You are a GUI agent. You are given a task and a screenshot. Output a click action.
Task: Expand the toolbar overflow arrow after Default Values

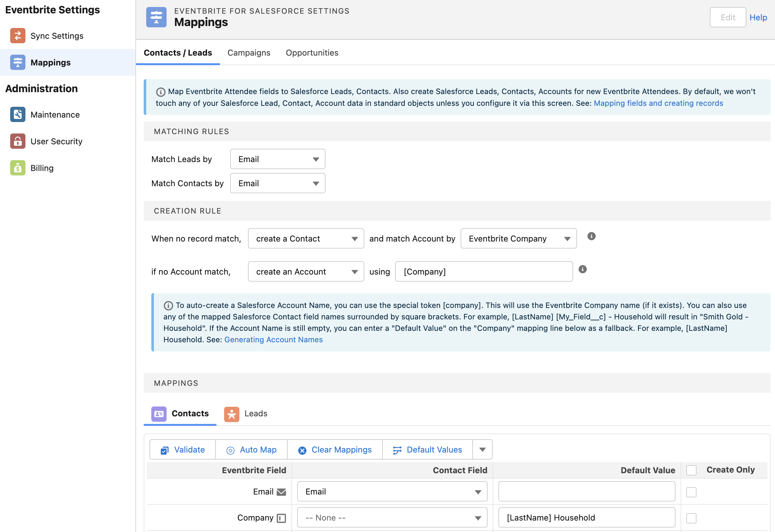(482, 449)
